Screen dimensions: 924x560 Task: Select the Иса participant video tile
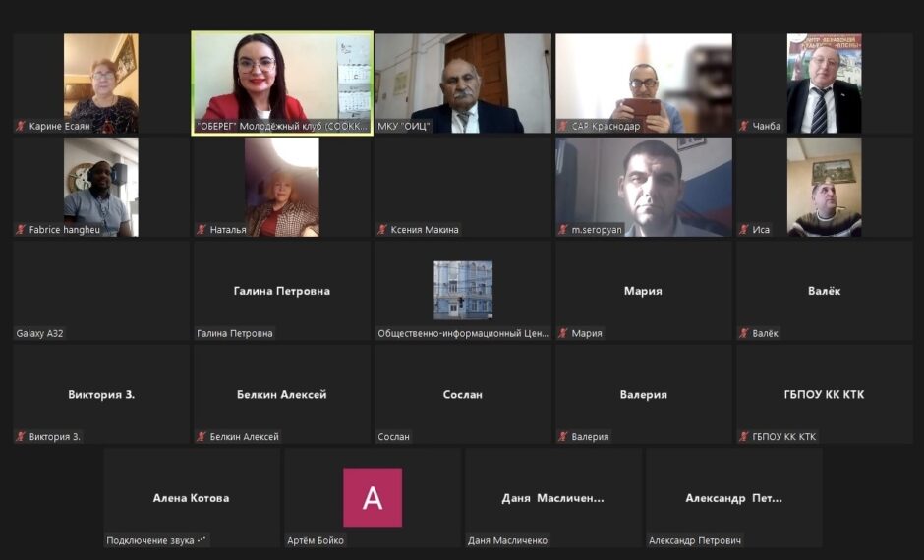point(825,188)
